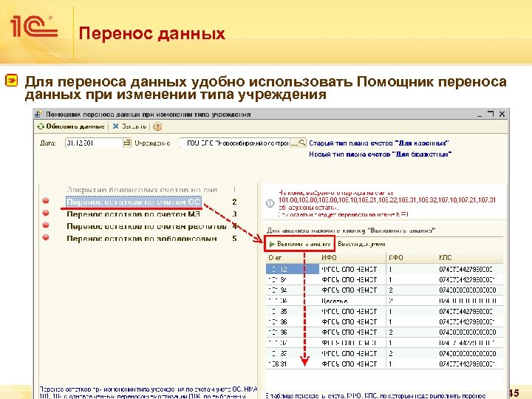Select step Перенос остатков по счетам расчетов
The height and width of the screenshot is (399, 532).
pyautogui.click(x=146, y=226)
